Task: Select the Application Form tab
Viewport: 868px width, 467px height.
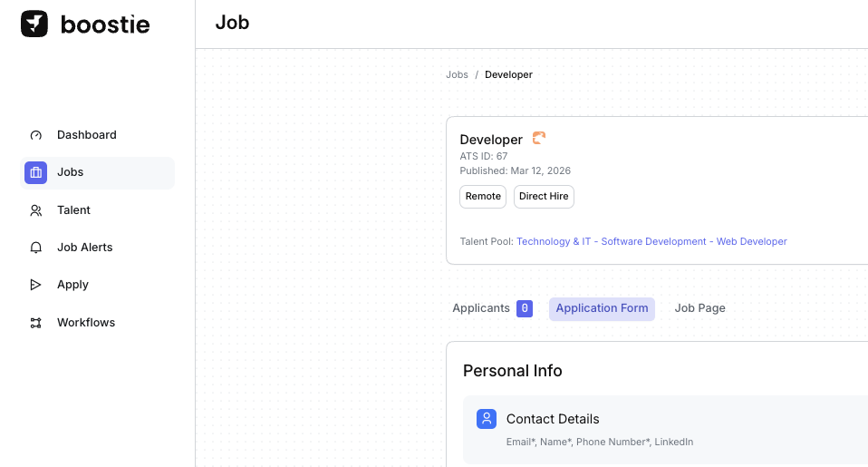Action: pyautogui.click(x=602, y=308)
